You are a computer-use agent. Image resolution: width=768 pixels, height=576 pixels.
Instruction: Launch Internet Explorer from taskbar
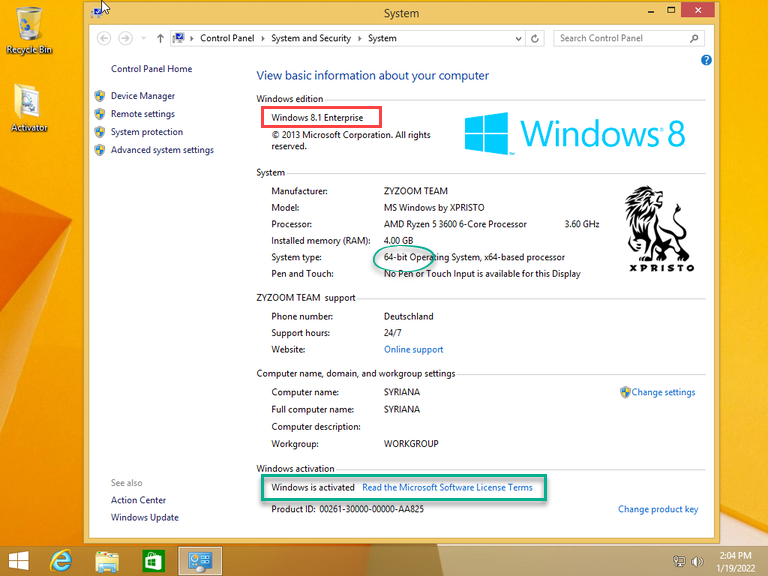pos(61,561)
